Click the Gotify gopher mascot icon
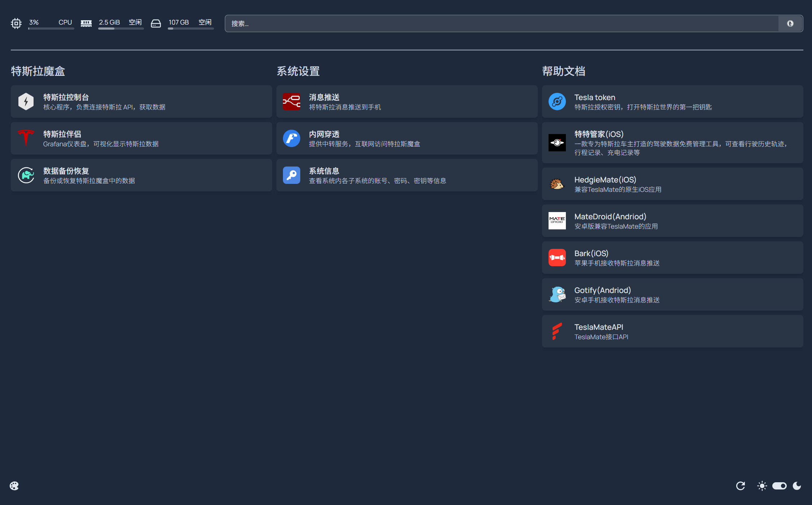Image resolution: width=812 pixels, height=505 pixels. tap(557, 294)
